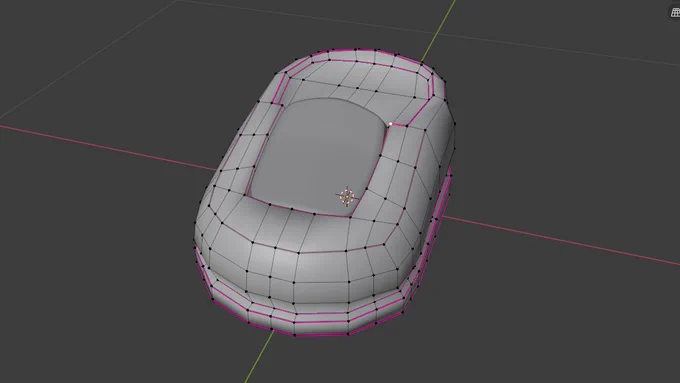Click the 3D cursor crosshair on the mesh

click(347, 196)
